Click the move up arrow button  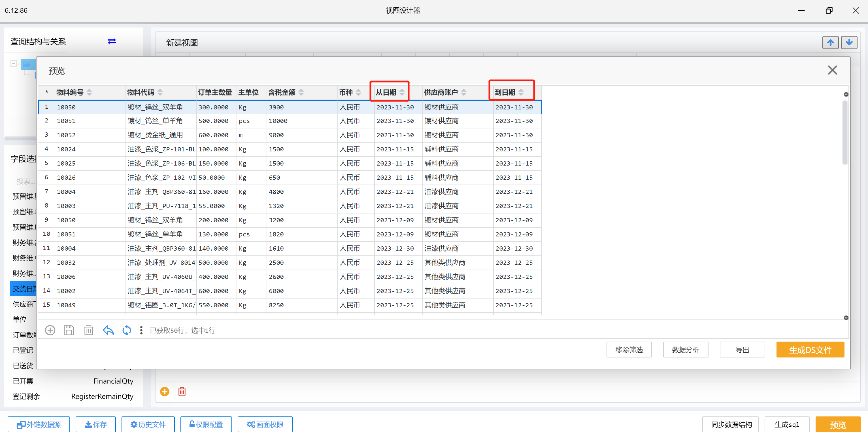point(830,43)
